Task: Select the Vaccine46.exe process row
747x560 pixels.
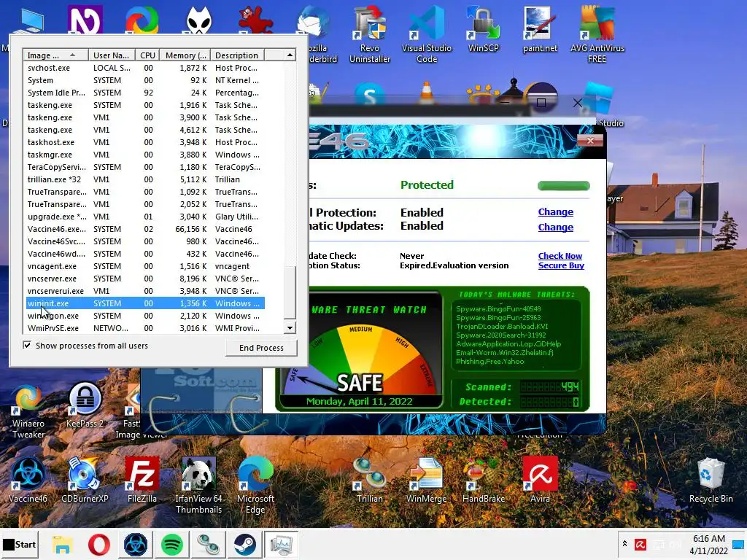Action: click(144, 229)
